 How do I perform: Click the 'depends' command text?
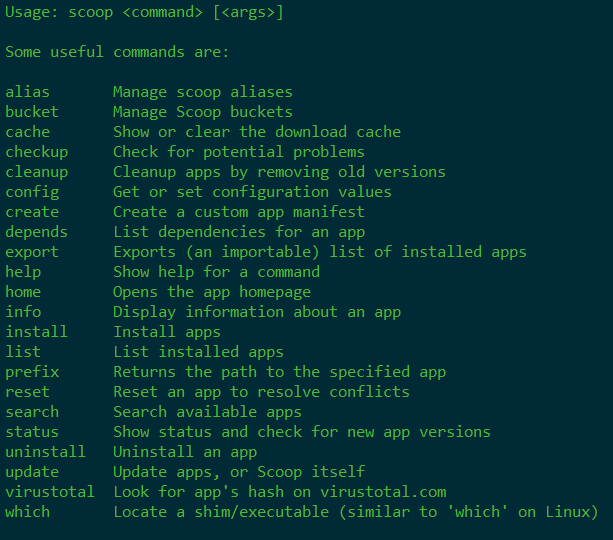37,232
